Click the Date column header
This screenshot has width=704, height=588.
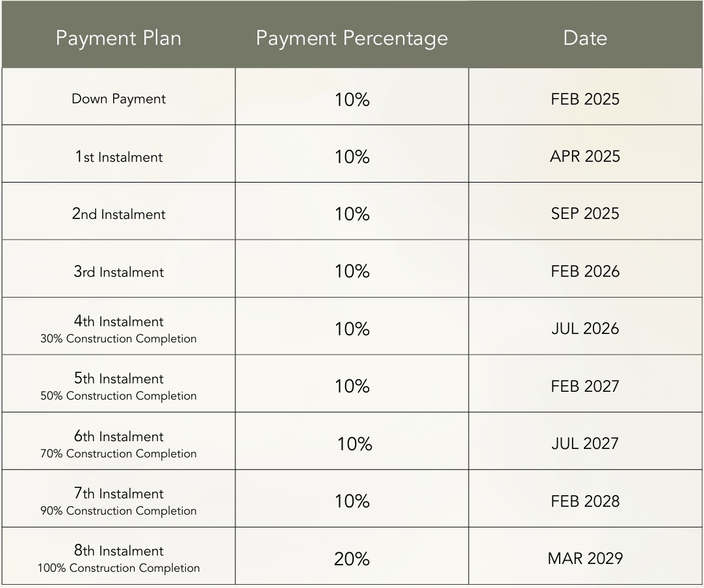point(585,38)
